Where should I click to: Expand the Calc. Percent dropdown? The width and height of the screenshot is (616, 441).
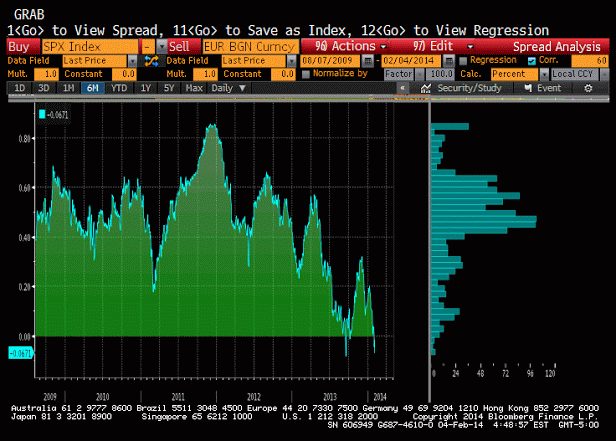544,74
